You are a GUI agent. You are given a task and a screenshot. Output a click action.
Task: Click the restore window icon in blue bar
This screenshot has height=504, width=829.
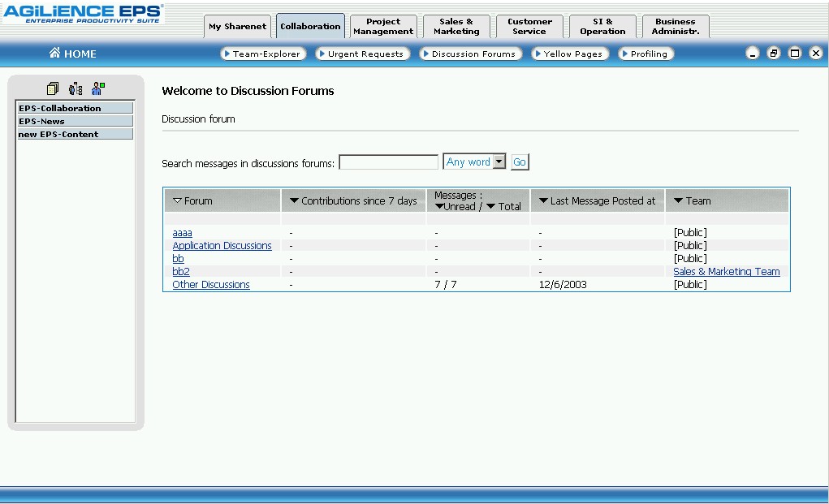774,54
